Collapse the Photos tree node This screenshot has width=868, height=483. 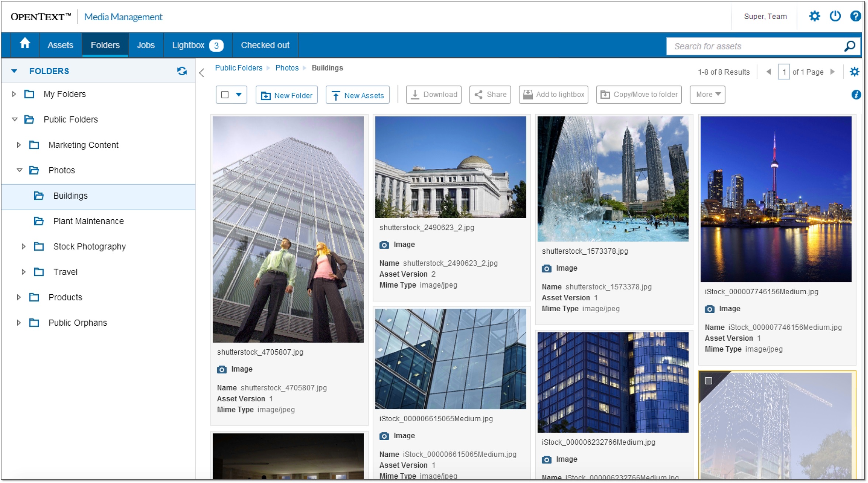20,170
